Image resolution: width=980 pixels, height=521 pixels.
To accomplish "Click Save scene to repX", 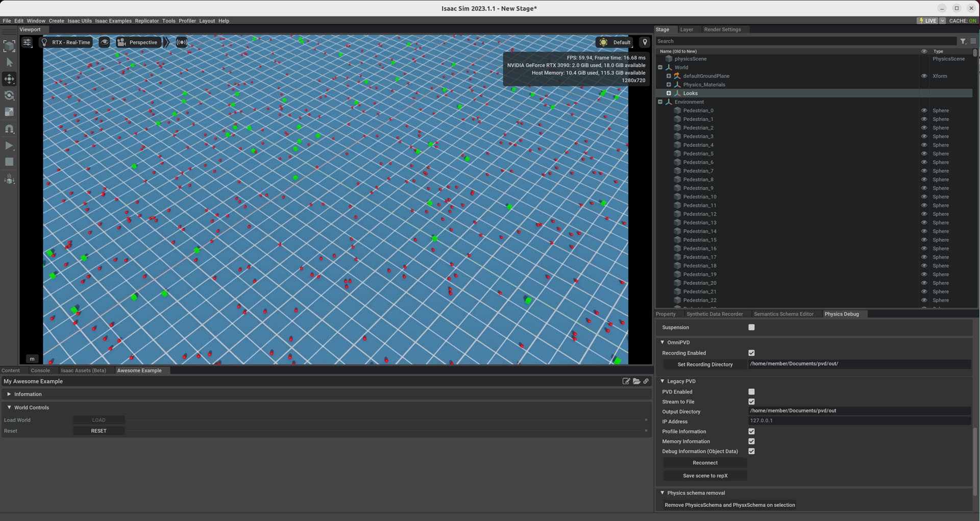I will [704, 475].
